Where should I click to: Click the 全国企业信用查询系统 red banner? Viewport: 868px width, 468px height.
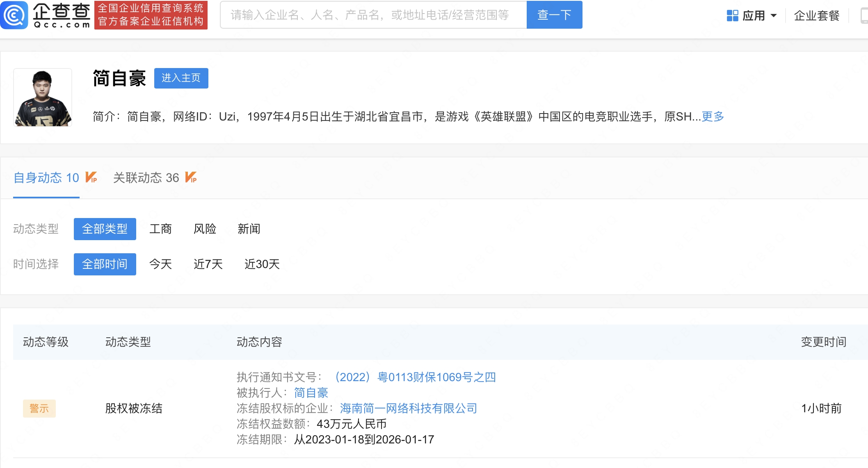[151, 15]
